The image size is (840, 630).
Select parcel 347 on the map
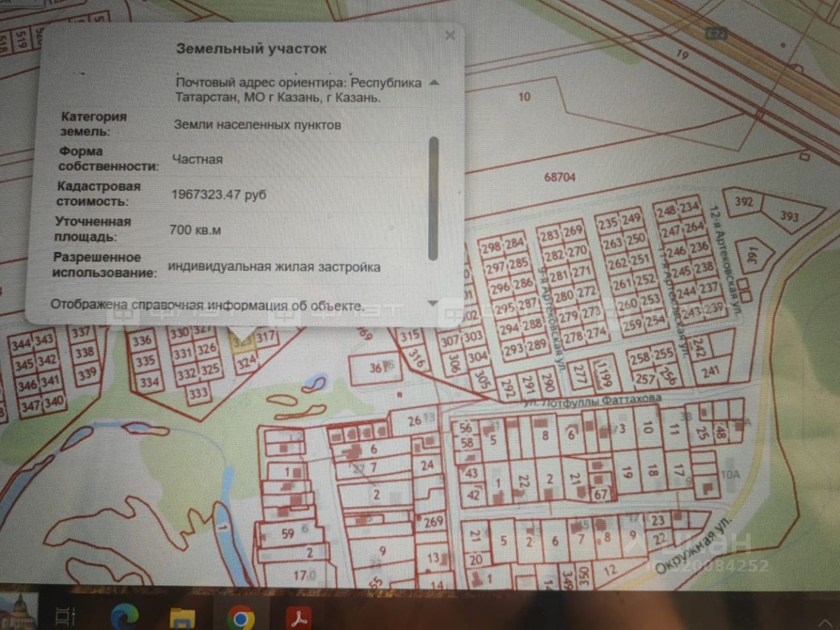[x=30, y=406]
